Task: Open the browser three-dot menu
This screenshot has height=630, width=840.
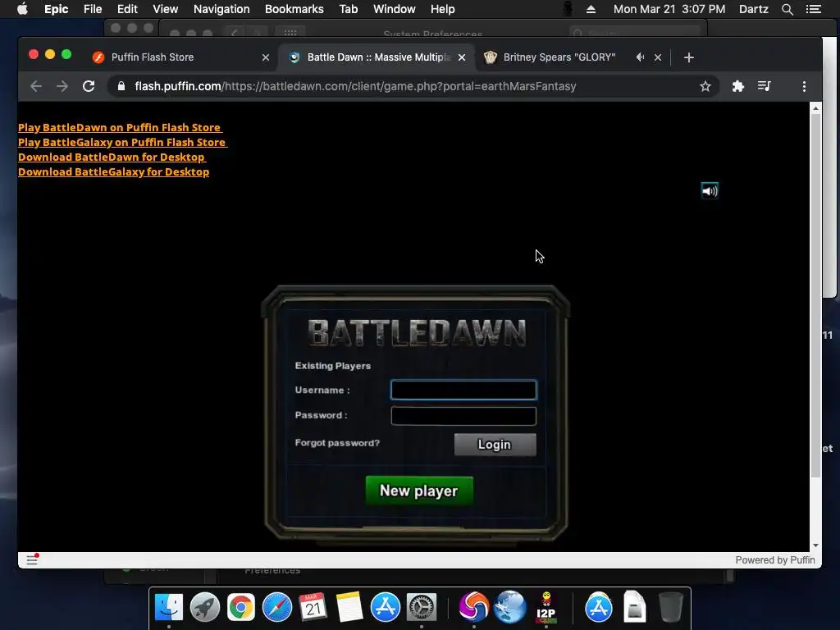Action: point(804,86)
